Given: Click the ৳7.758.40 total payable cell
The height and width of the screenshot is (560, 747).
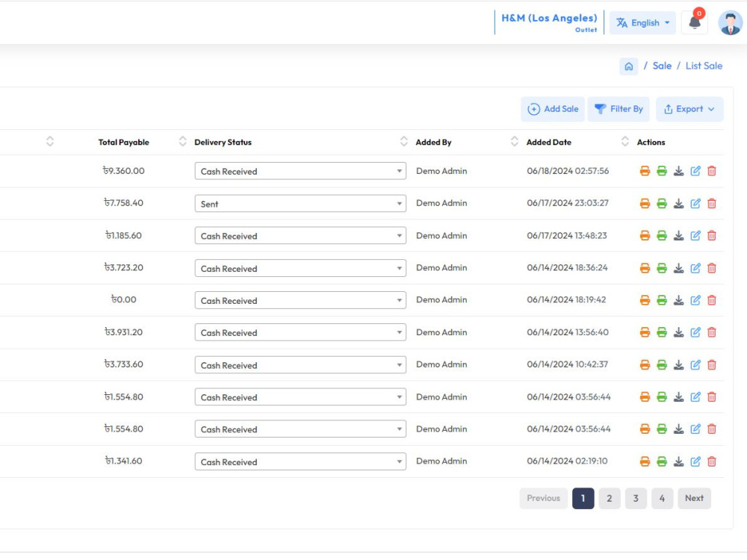Looking at the screenshot, I should 123,203.
